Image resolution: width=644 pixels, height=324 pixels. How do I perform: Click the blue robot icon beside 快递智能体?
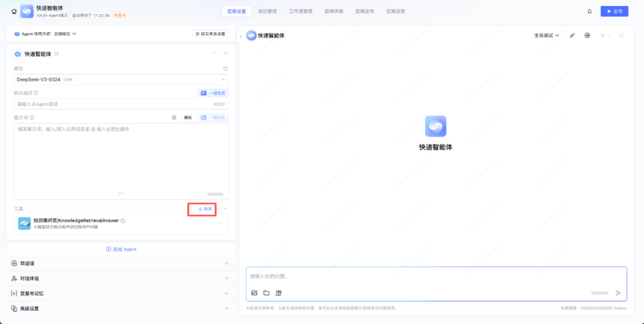(x=18, y=54)
